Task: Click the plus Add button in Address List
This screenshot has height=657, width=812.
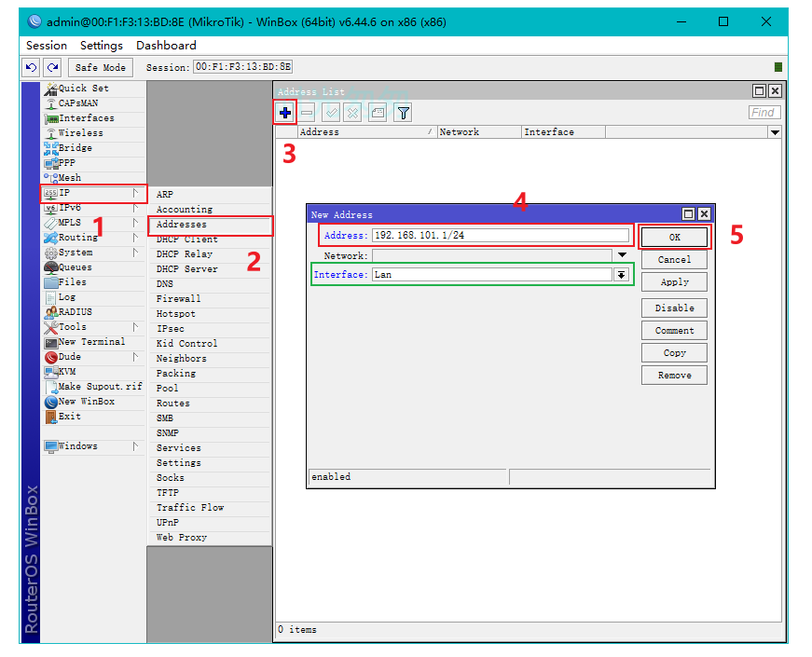Action: click(x=285, y=113)
